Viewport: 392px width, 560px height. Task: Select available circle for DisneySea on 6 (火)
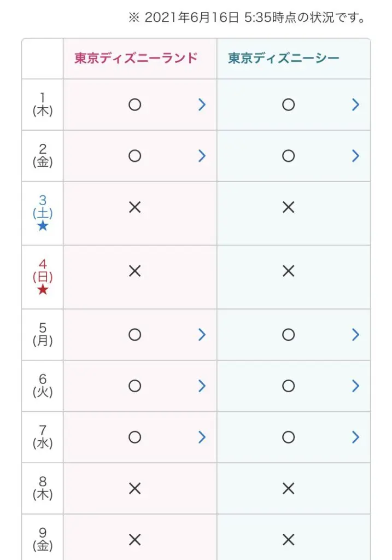289,386
